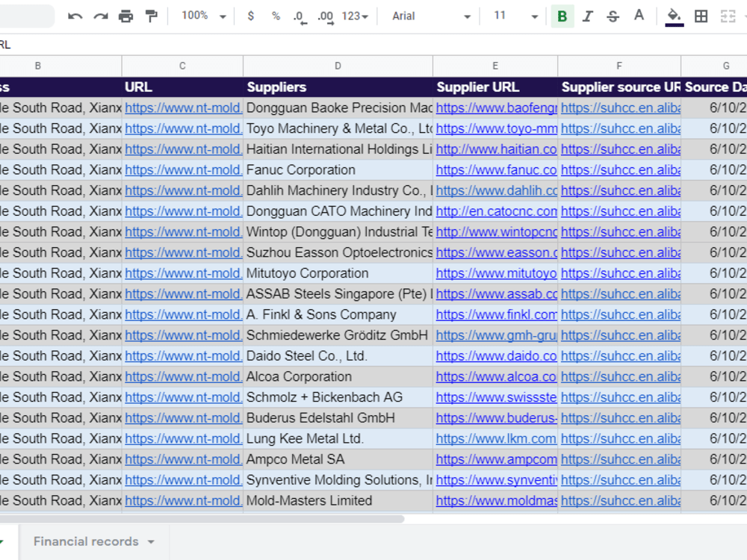Open the font size 11 dropdown
747x560 pixels.
coord(515,16)
